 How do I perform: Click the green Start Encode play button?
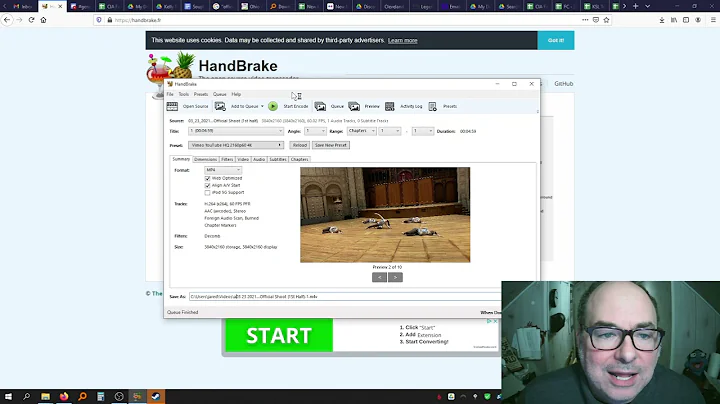pos(273,106)
